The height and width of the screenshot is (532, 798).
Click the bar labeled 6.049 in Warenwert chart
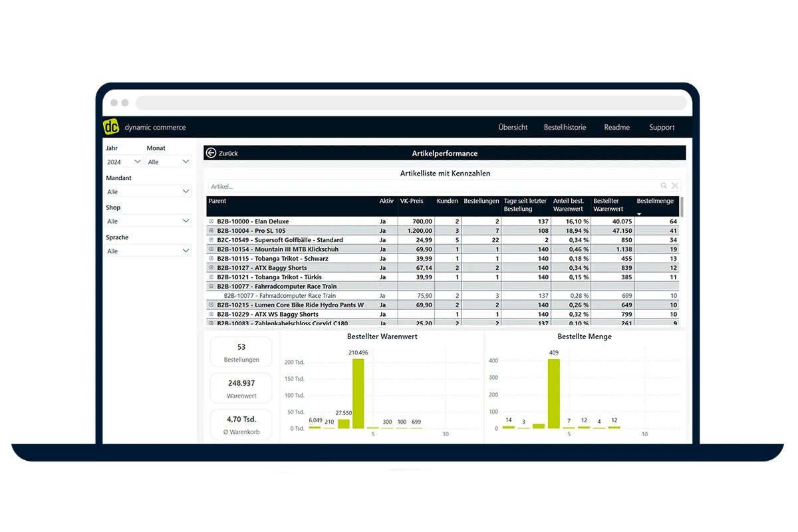[315, 428]
